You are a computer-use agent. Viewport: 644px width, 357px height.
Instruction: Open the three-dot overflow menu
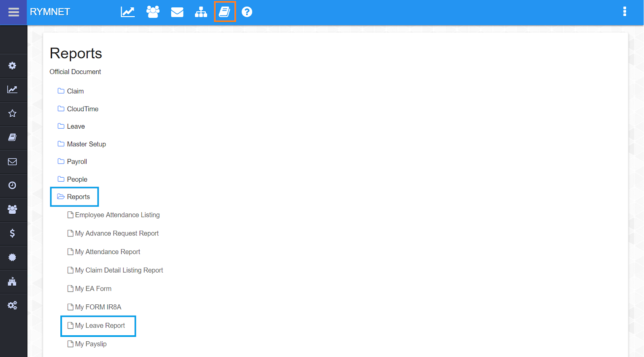(x=624, y=12)
